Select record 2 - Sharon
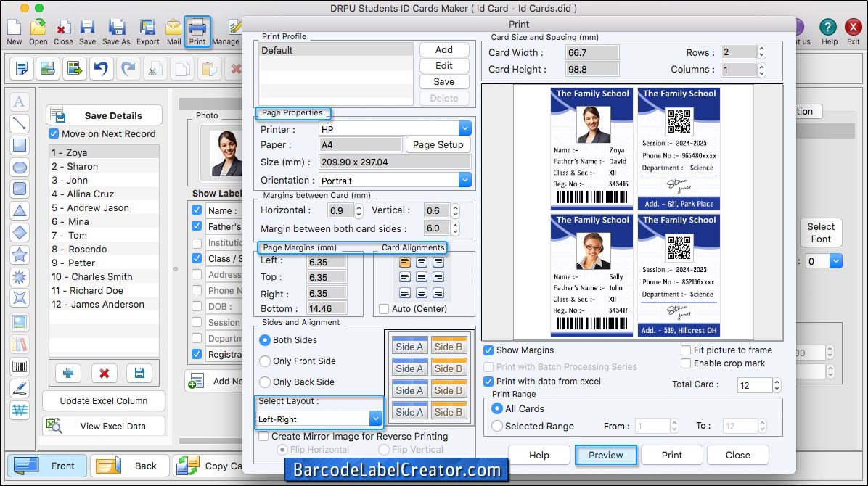Screen dimensions: 868x486 tap(104, 166)
